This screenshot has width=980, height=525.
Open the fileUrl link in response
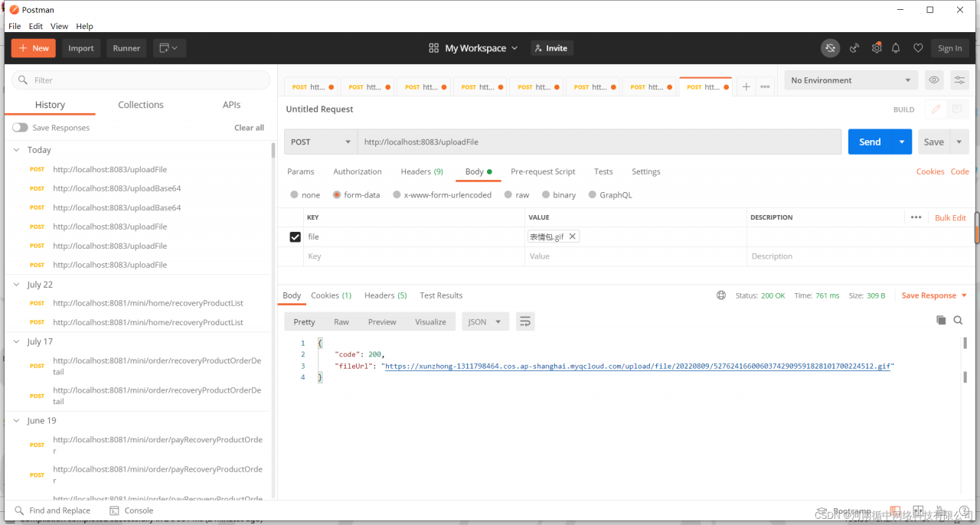pos(638,367)
